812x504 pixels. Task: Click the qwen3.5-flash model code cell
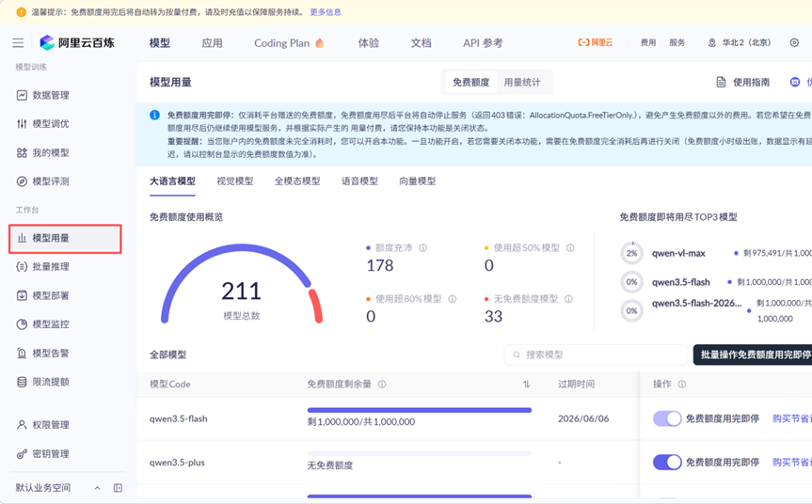[x=179, y=418]
